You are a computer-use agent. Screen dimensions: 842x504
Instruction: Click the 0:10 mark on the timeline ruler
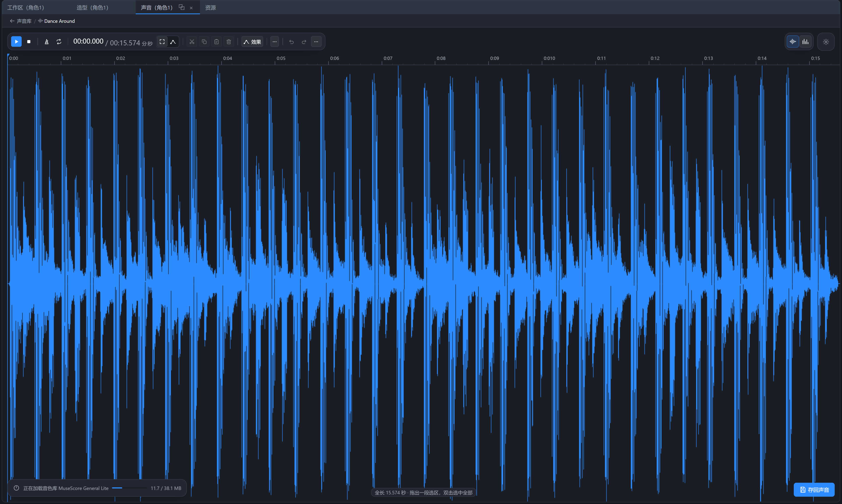[x=549, y=58]
